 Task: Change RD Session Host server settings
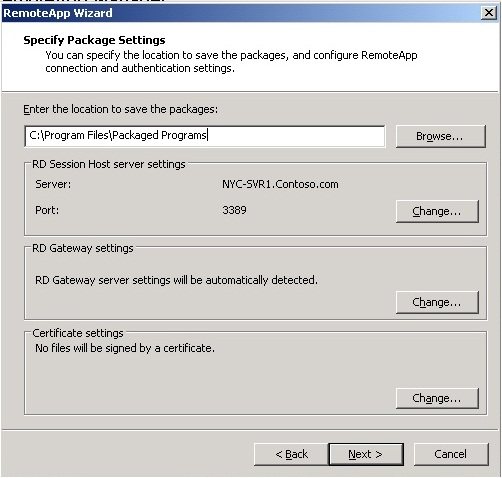click(437, 211)
